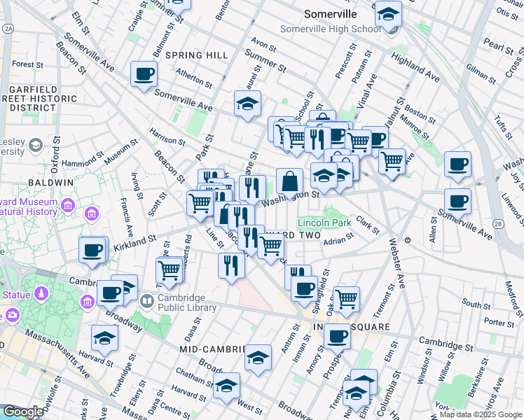
Task: Select the grocery cart marker near Oak St
Action: point(347,300)
